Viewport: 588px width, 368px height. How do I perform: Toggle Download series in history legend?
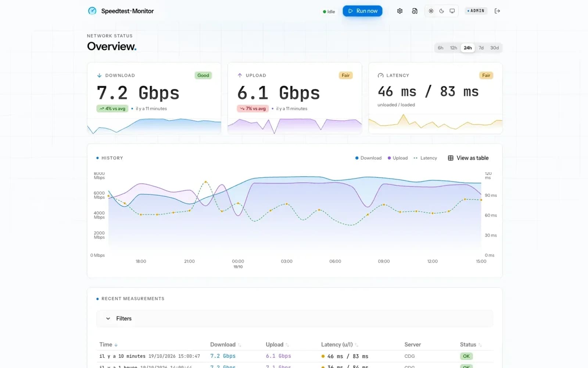click(368, 158)
